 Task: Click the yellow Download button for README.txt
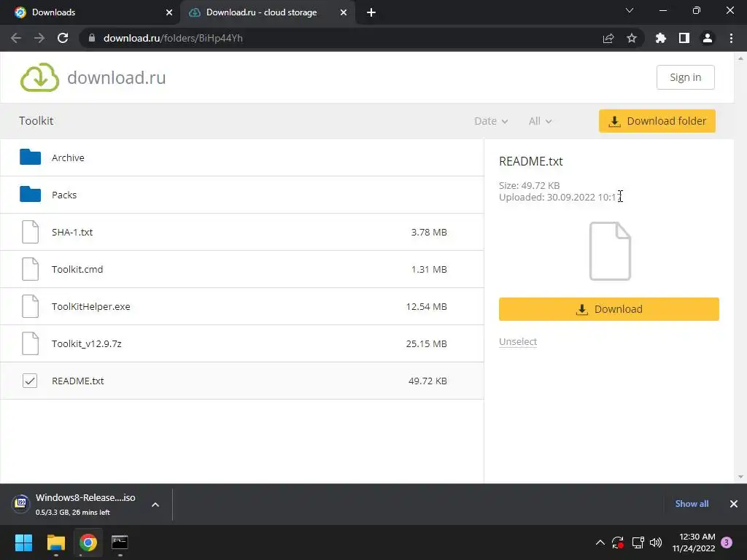pos(609,309)
